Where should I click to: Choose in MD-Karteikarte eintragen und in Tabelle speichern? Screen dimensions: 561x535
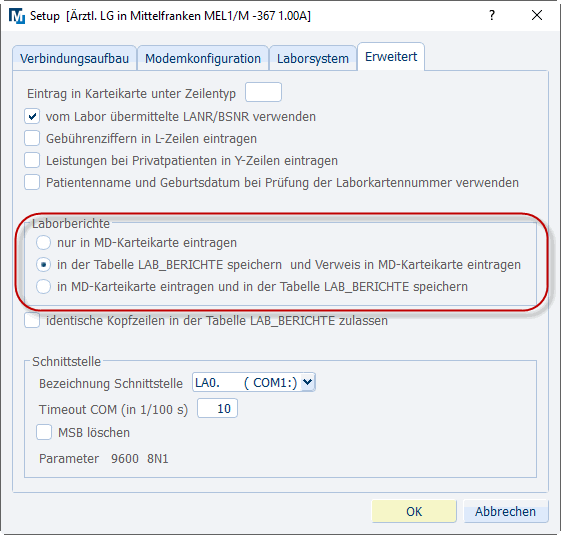tap(43, 287)
